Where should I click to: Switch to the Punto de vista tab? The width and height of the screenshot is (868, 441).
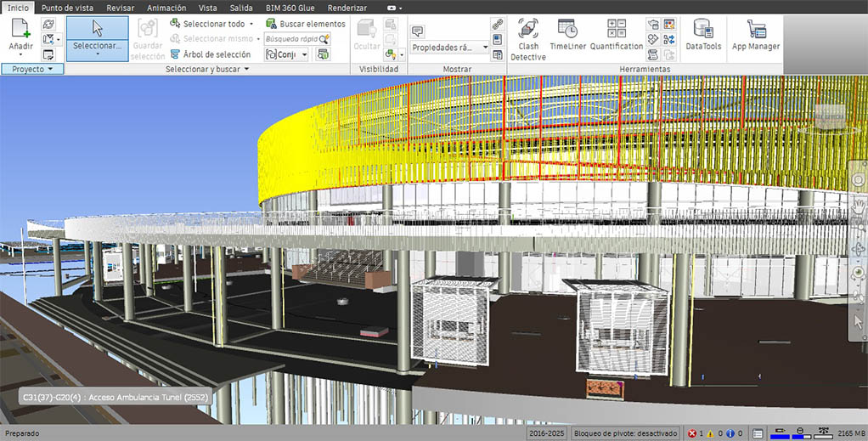pos(67,7)
